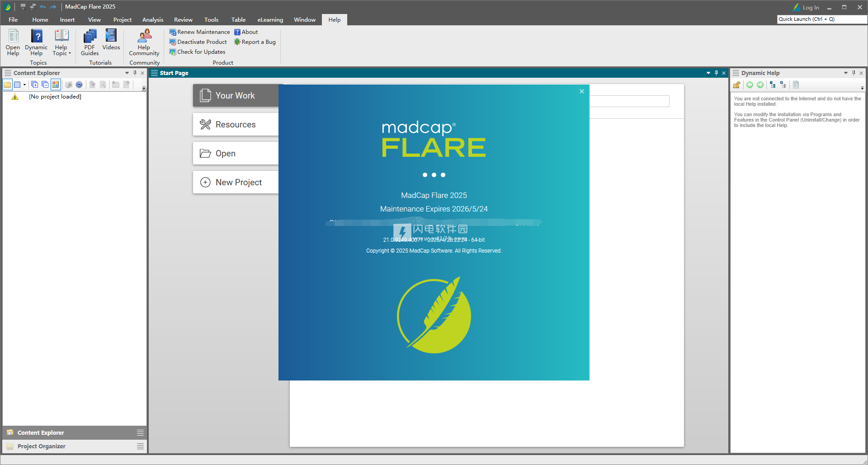Click the redo arrow in title bar

pyautogui.click(x=53, y=7)
